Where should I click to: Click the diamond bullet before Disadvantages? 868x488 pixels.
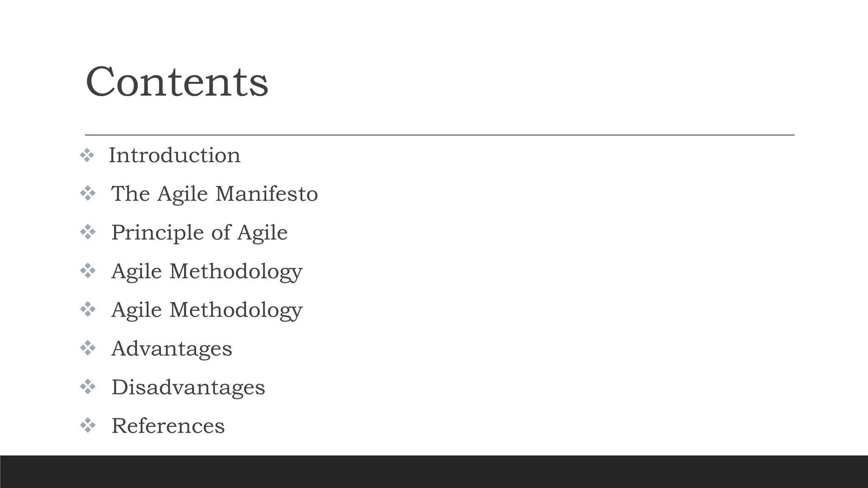(88, 387)
